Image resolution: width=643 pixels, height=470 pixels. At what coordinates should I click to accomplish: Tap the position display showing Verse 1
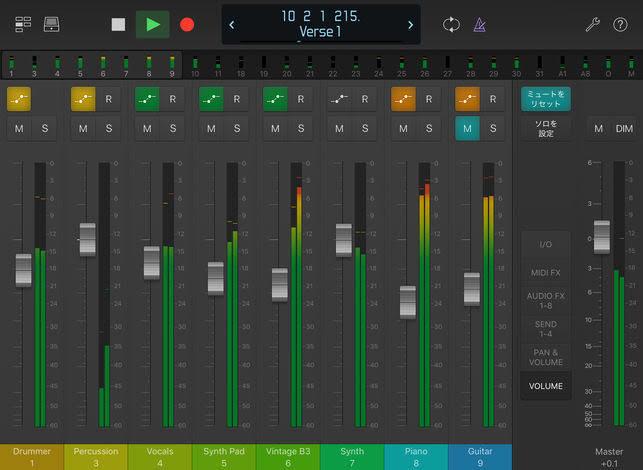coord(321,25)
